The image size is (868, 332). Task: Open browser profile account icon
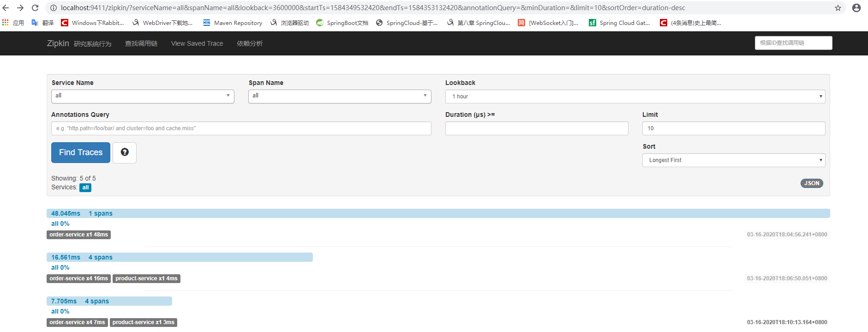(x=856, y=8)
